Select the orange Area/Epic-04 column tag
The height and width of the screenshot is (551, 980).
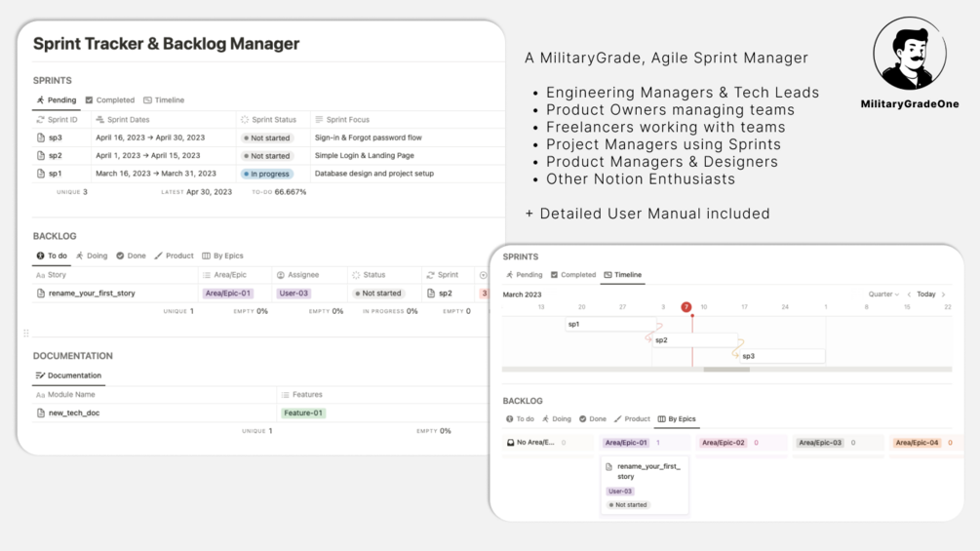point(917,443)
